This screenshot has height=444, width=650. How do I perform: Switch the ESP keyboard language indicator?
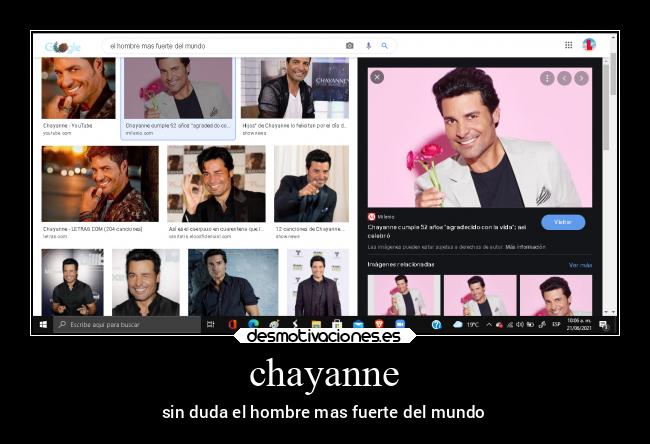click(x=556, y=324)
